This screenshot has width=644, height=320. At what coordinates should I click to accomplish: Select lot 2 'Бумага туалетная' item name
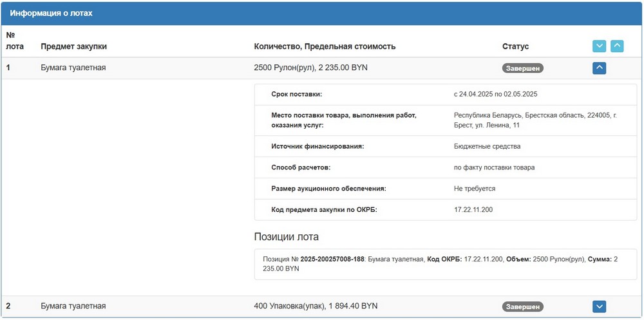click(x=73, y=306)
